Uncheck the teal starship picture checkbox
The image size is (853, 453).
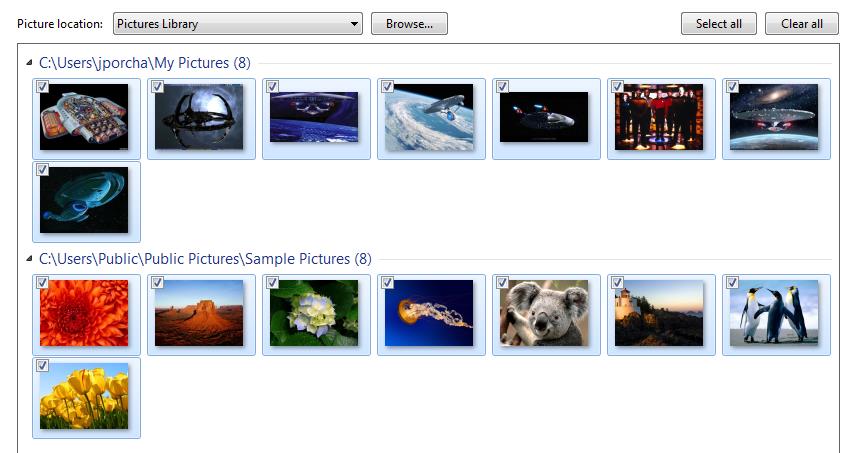click(x=42, y=170)
